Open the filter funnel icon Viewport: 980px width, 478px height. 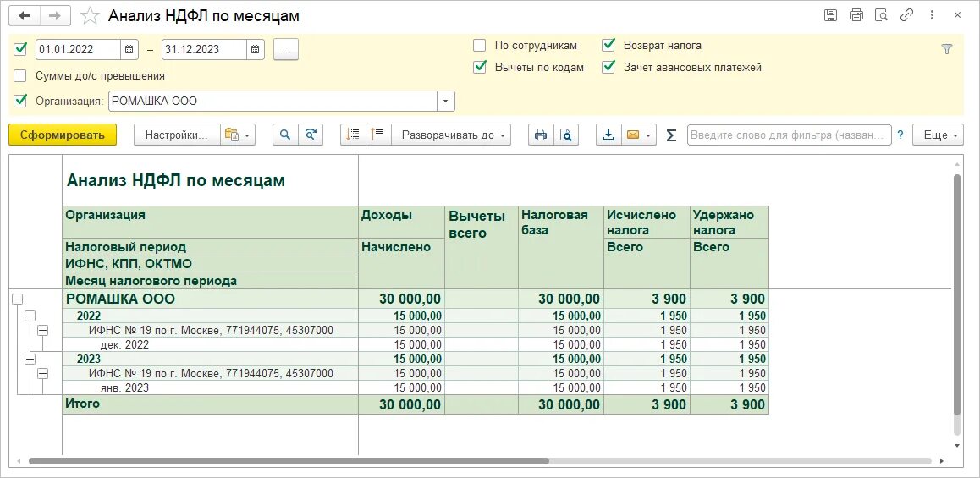pos(947,49)
